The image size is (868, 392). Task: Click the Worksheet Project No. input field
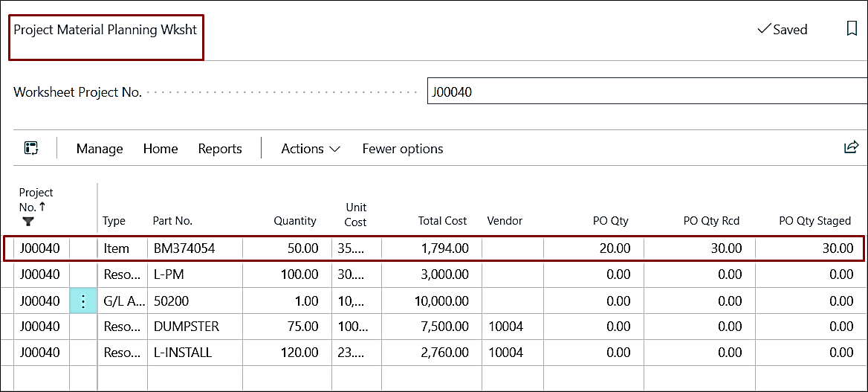point(643,92)
